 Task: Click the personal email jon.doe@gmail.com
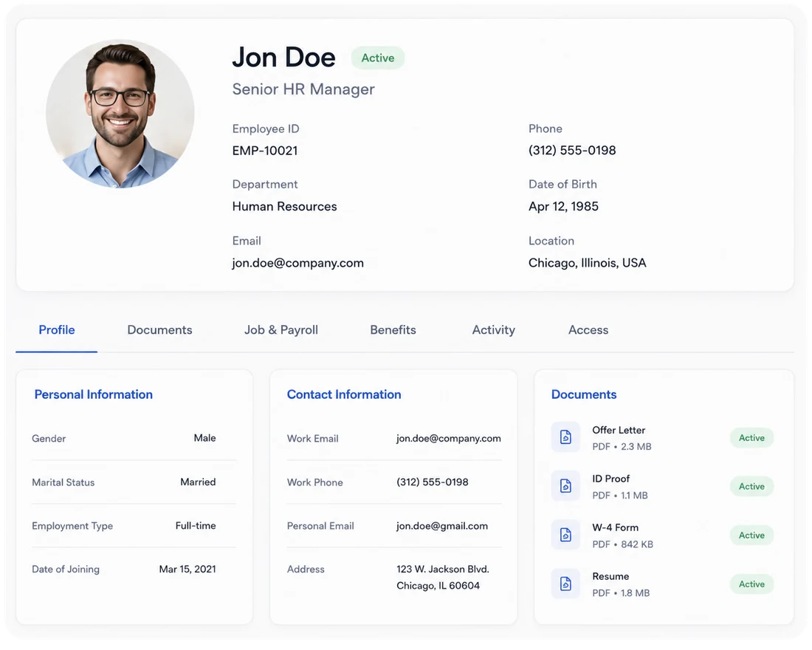coord(441,526)
